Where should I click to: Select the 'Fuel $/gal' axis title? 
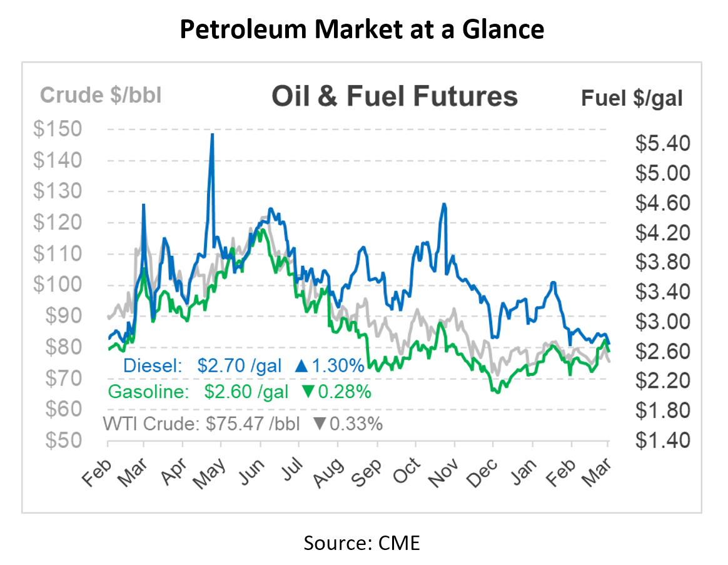pyautogui.click(x=632, y=98)
